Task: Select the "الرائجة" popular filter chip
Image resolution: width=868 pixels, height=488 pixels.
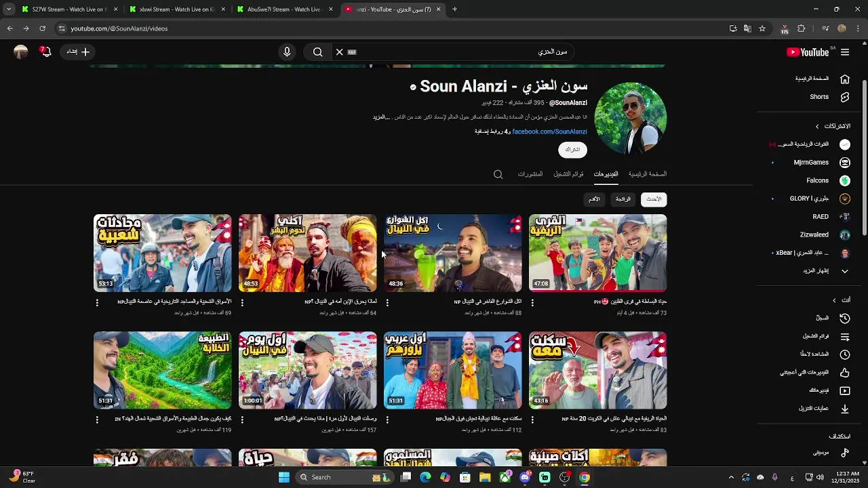Action: point(623,199)
